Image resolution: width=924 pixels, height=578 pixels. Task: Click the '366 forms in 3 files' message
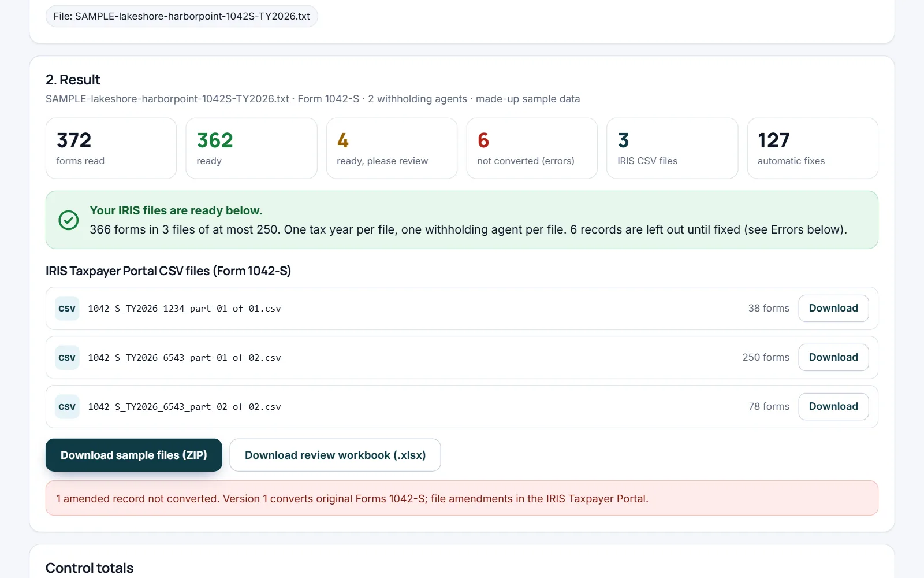[468, 229]
